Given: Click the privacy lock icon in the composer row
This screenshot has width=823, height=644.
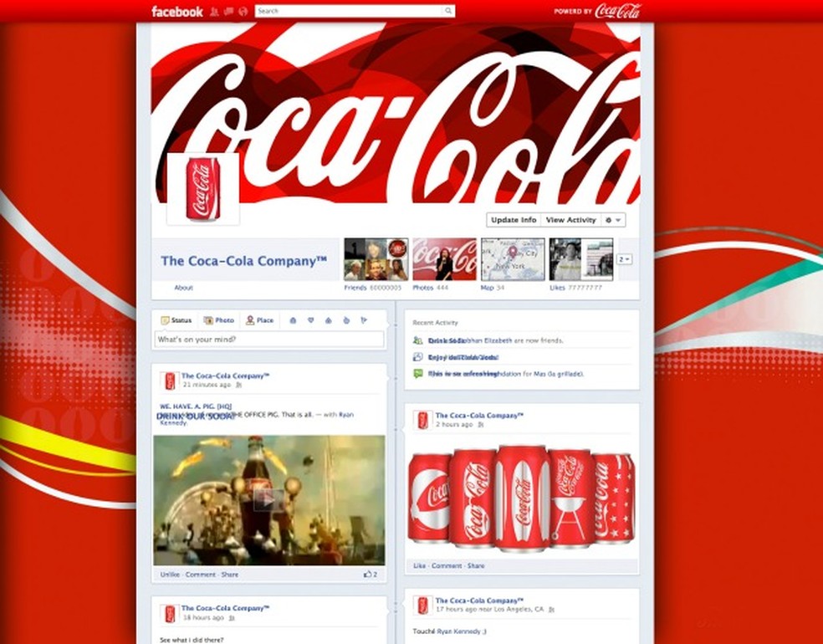Looking at the screenshot, I should click(294, 320).
